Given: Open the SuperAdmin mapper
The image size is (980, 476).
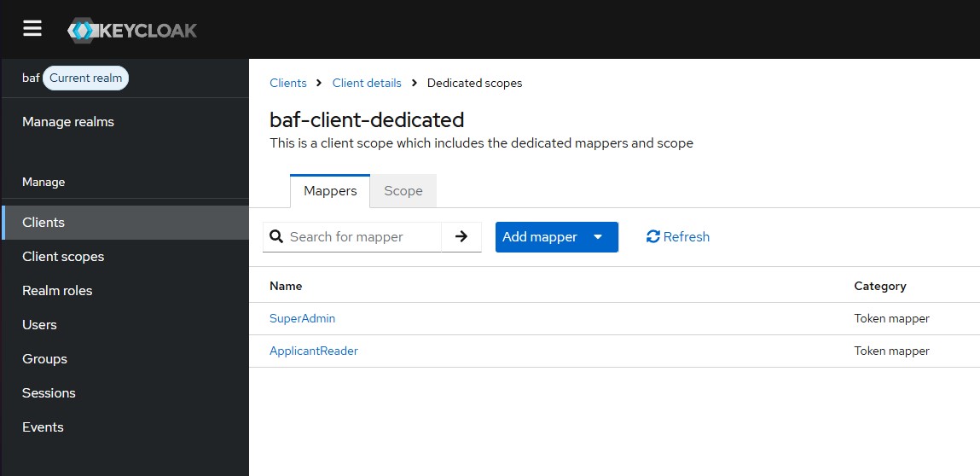Looking at the screenshot, I should pos(302,318).
